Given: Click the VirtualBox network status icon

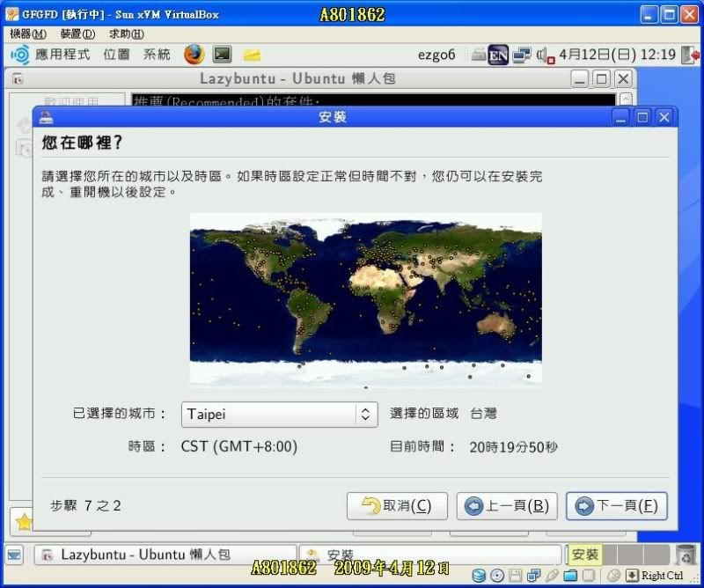Looking at the screenshot, I should (x=534, y=576).
